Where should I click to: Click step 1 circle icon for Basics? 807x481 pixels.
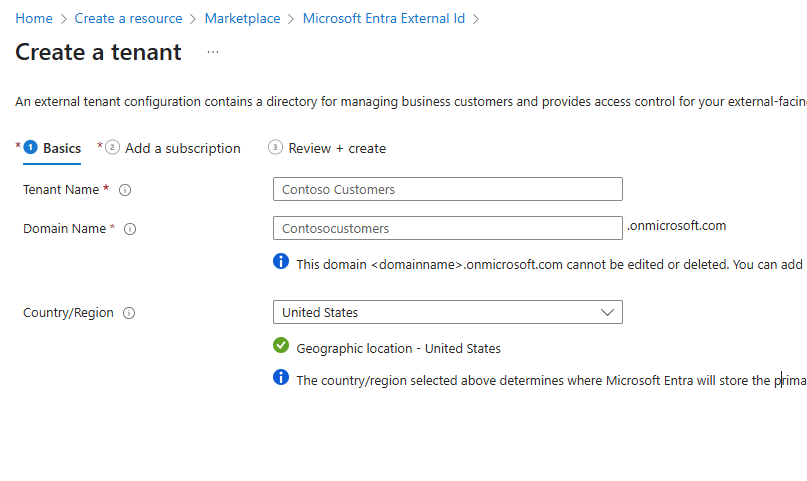[31, 148]
